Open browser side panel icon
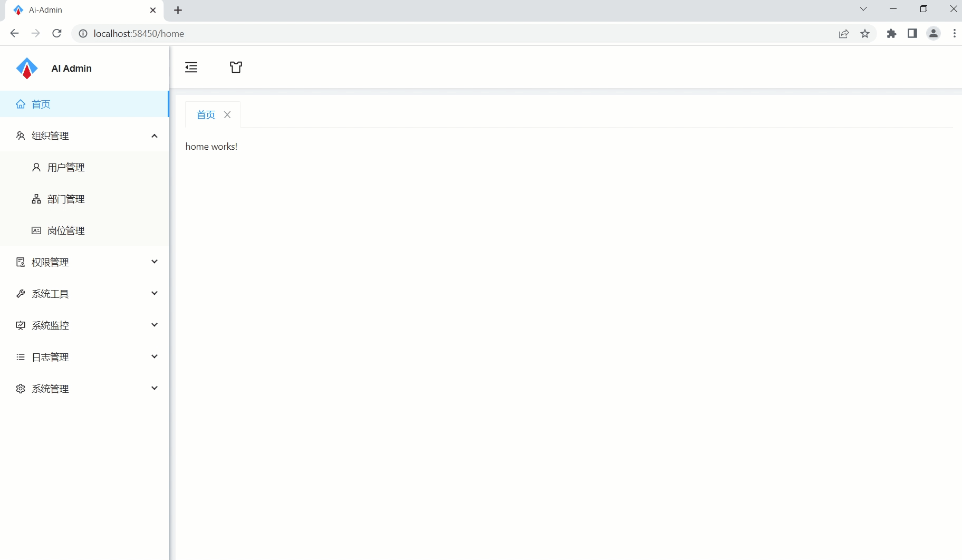This screenshot has height=560, width=962. pyautogui.click(x=912, y=34)
